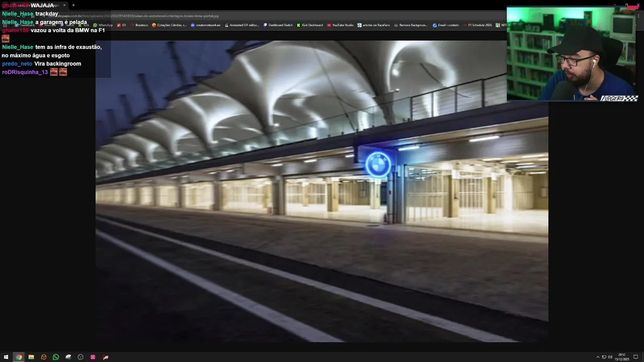This screenshot has height=362, width=644.
Task: Open the notification center icon
Action: click(635, 357)
